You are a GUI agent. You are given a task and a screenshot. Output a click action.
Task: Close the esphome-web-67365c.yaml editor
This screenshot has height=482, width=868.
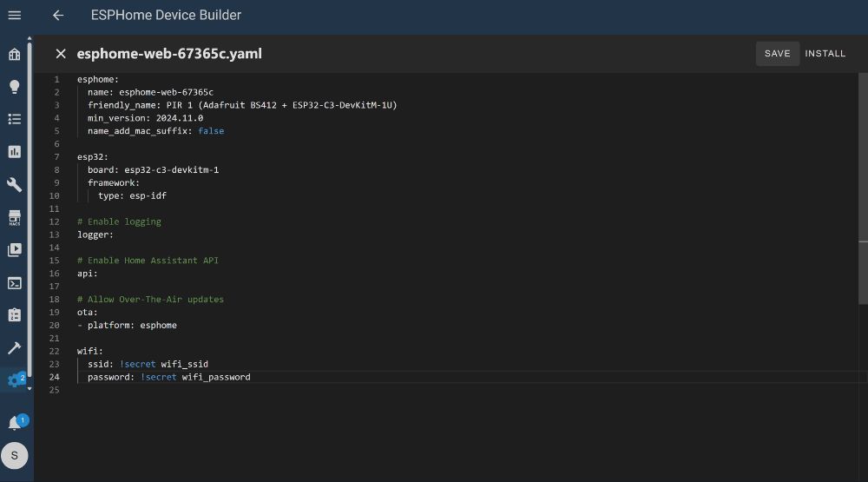pyautogui.click(x=61, y=54)
